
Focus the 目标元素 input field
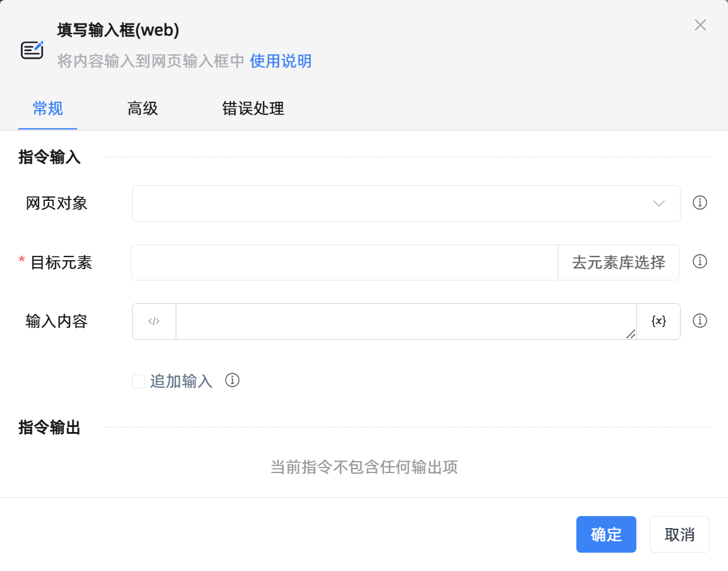coord(344,262)
